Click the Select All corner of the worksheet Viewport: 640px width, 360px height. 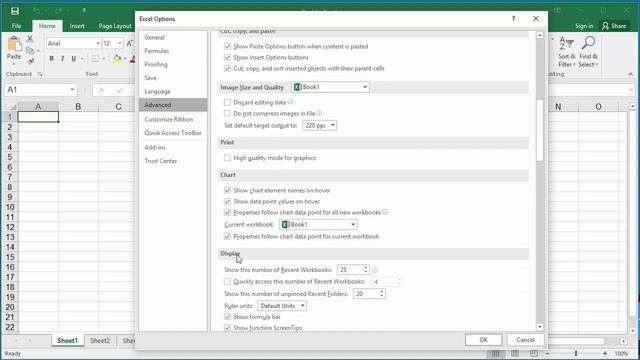[12, 107]
